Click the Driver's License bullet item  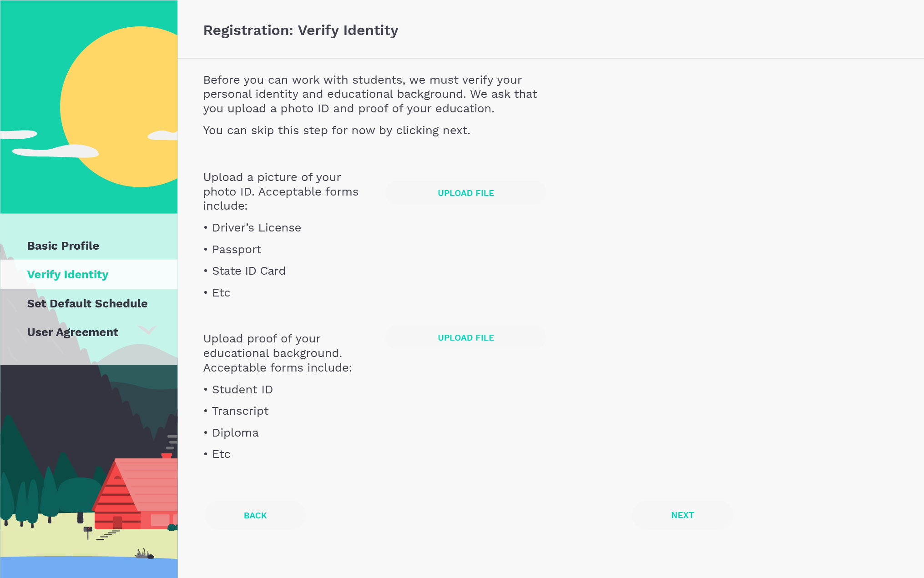(x=252, y=227)
